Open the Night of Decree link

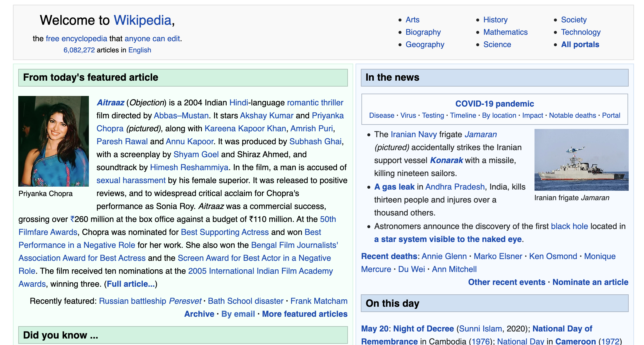[x=423, y=329]
